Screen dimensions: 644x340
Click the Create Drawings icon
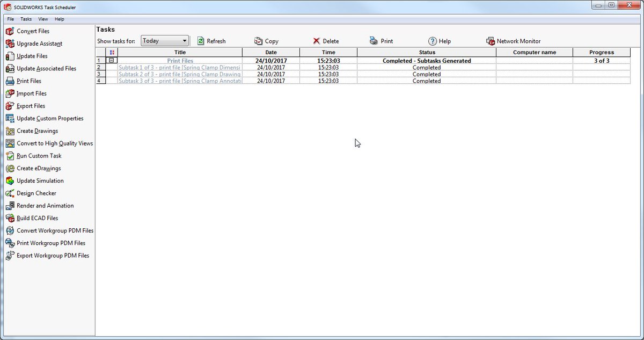pyautogui.click(x=10, y=131)
